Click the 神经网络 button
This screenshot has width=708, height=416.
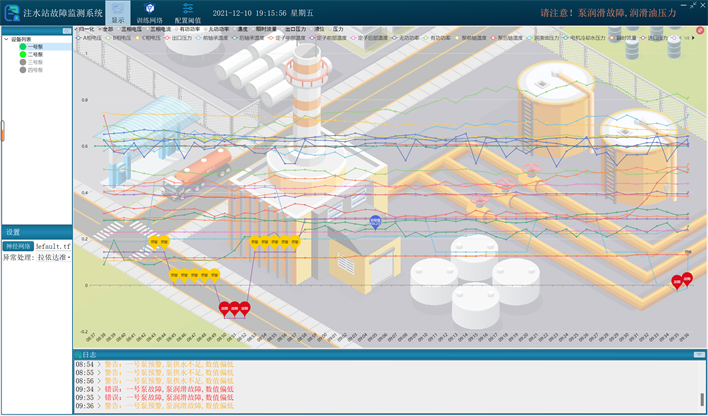(18, 245)
